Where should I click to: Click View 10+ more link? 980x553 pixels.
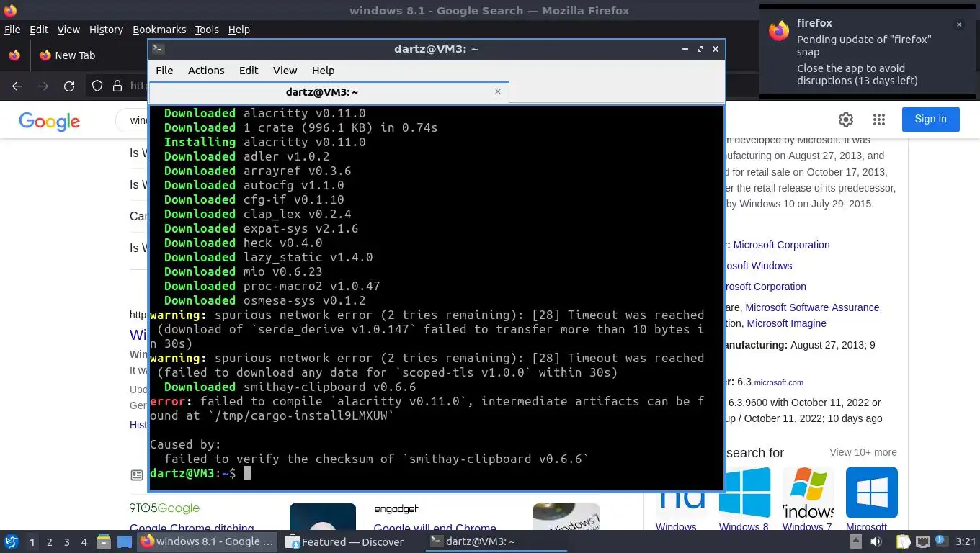click(863, 452)
